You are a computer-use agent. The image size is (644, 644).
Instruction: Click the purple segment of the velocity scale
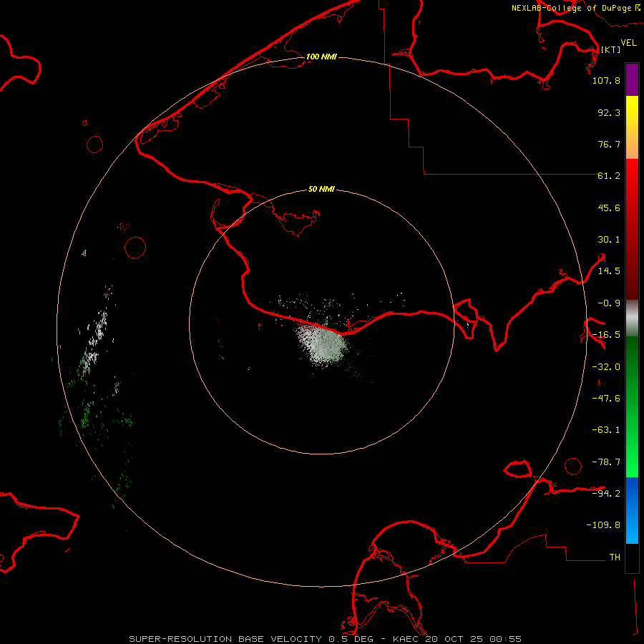coord(632,80)
